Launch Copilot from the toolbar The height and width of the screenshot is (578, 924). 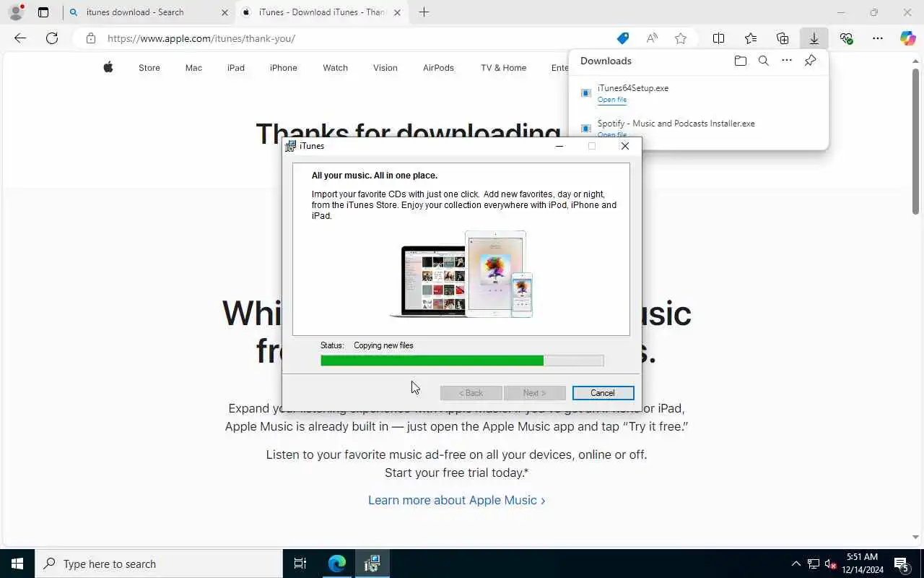click(907, 38)
